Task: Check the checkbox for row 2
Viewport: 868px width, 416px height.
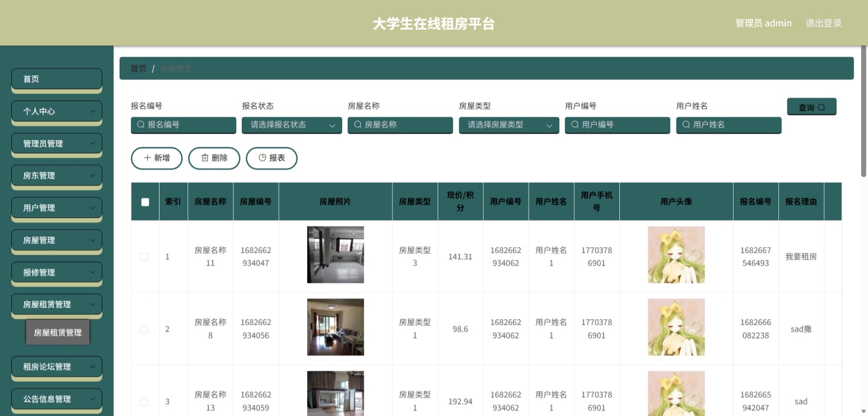Action: click(144, 329)
